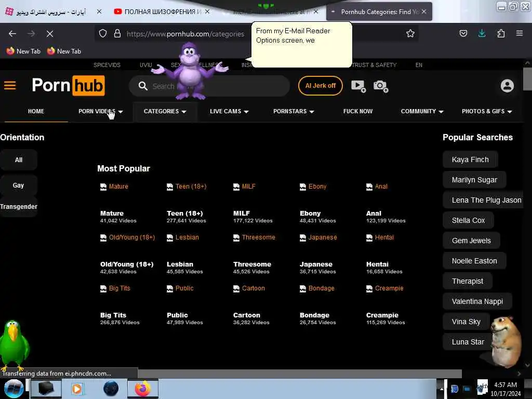Open the HOME nav item
This screenshot has width=532, height=399.
[x=36, y=111]
